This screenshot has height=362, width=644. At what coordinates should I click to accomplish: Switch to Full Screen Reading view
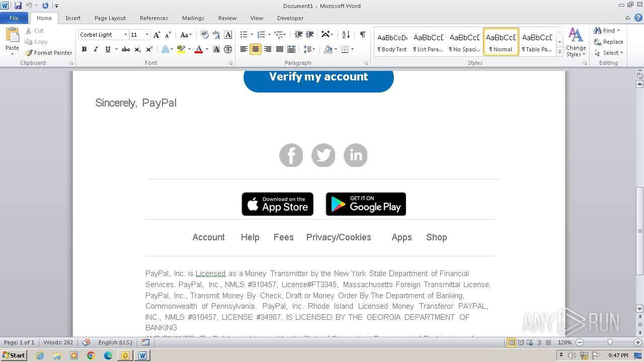(521, 342)
